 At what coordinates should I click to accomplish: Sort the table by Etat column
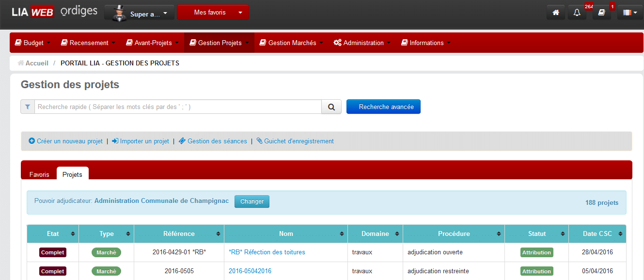point(53,233)
